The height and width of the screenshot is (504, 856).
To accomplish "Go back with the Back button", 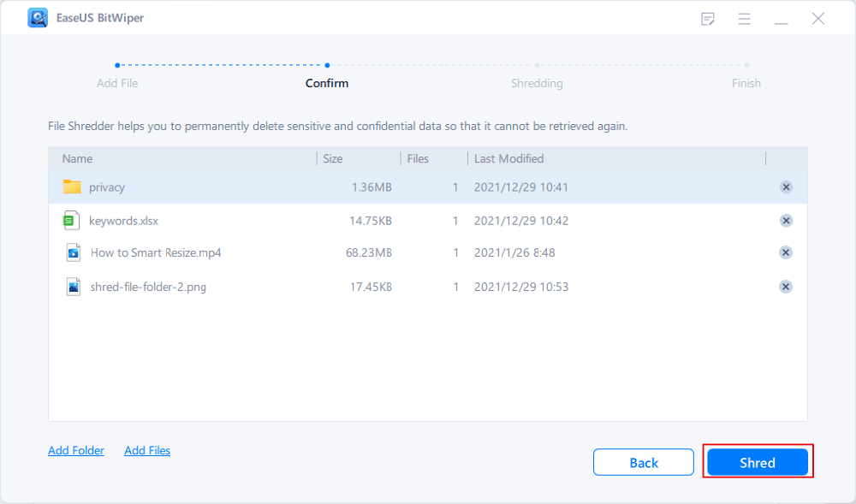I will click(643, 463).
